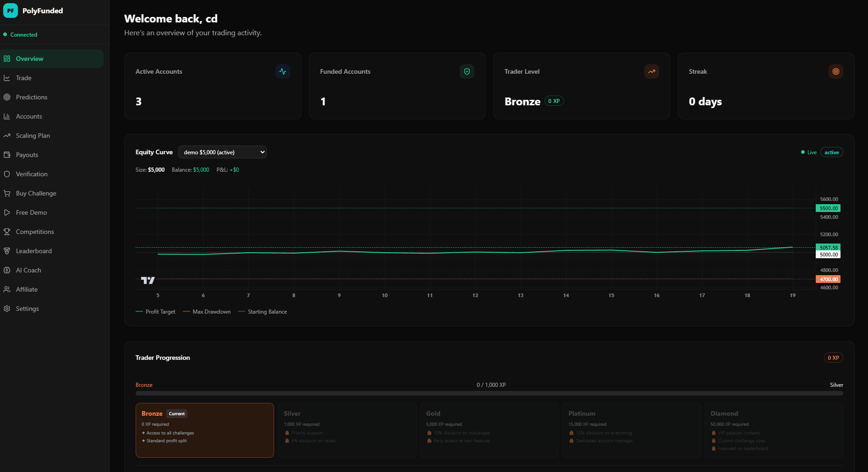
Task: View the Scaling Plan page
Action: coord(33,136)
